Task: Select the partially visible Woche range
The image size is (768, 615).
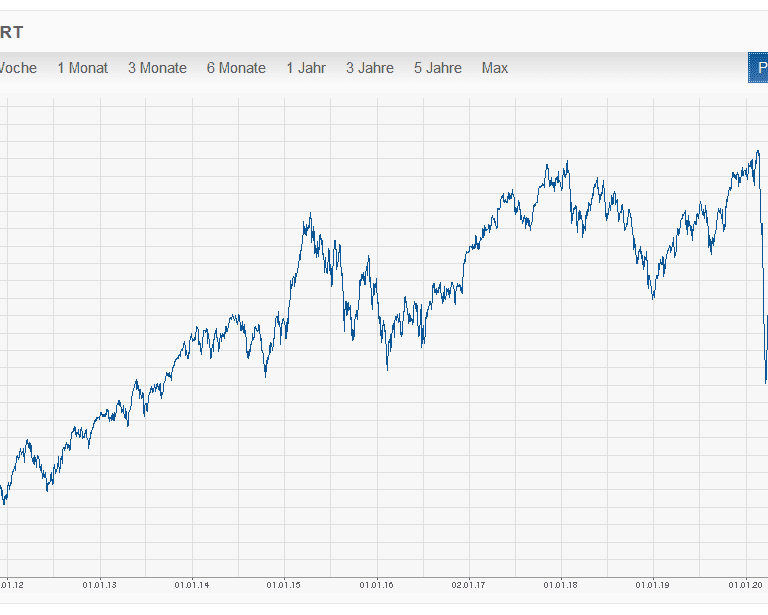Action: tap(18, 68)
